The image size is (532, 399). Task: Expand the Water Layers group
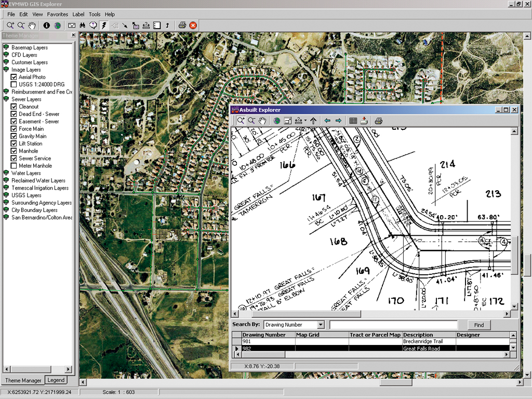tap(6, 173)
